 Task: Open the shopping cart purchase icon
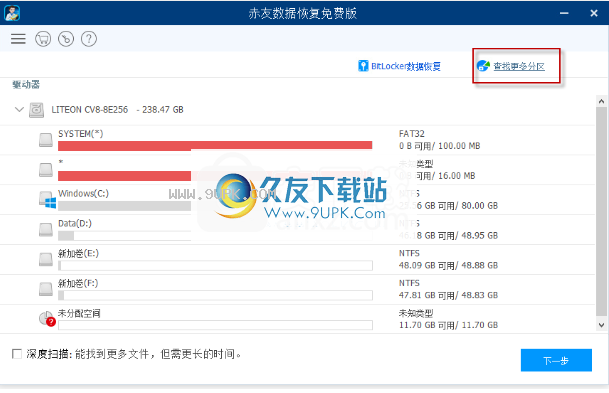pyautogui.click(x=43, y=39)
